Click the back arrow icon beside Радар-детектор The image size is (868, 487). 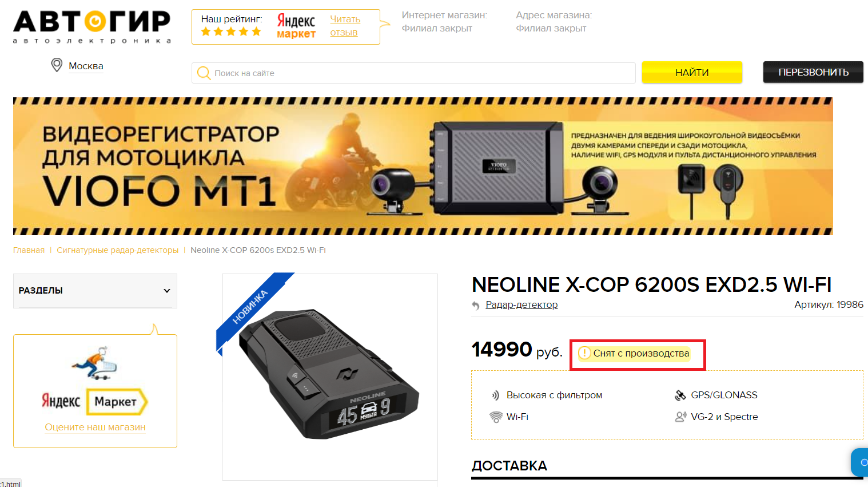476,306
